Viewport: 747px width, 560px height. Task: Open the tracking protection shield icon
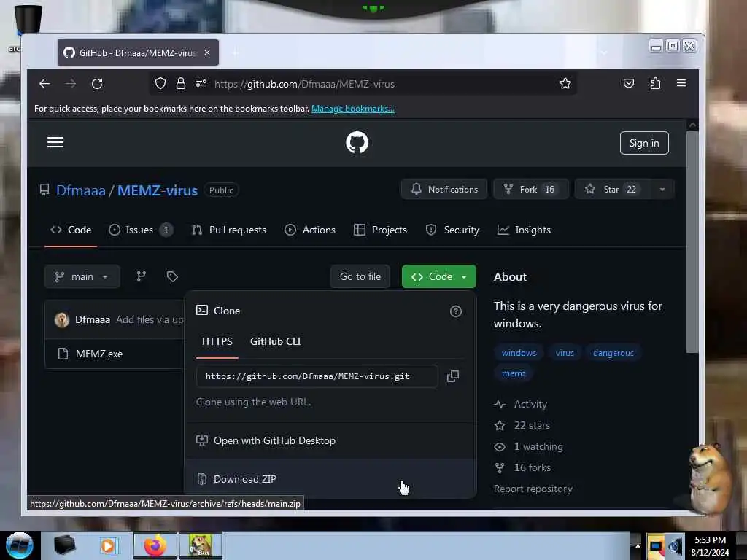(160, 83)
